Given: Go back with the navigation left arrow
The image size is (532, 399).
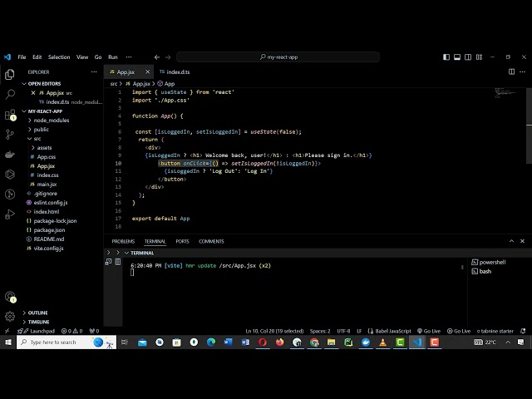Looking at the screenshot, I should (157, 57).
